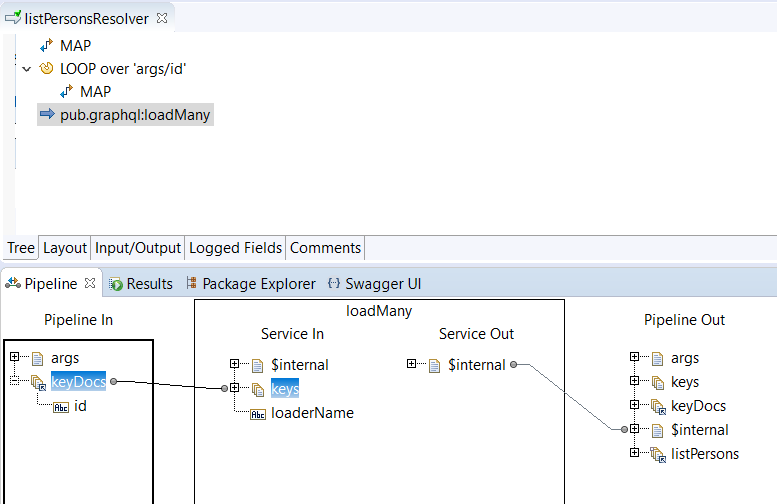777x504 pixels.
Task: Click the LOOP step icon
Action: [46, 69]
